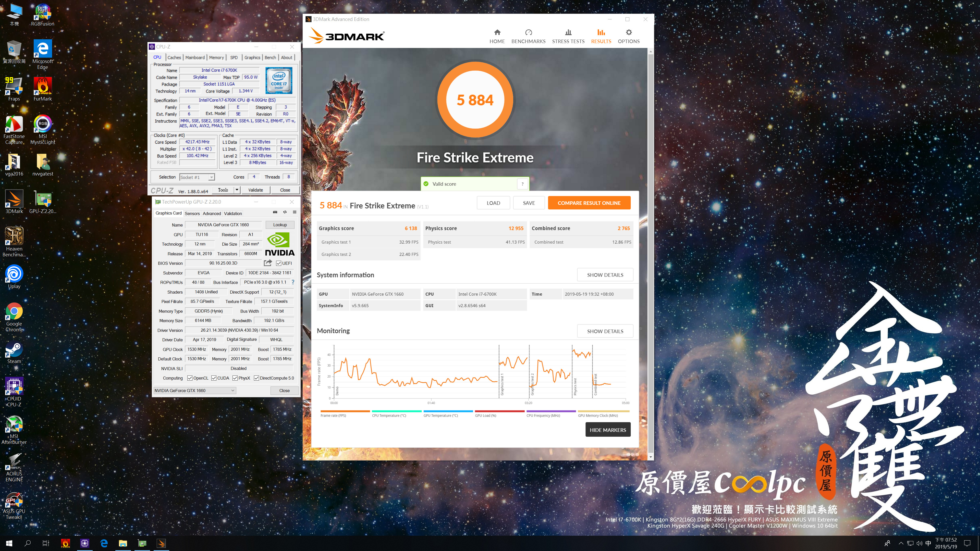Switch to Sensors tab in GPU-Z
This screenshot has width=980, height=551.
[x=192, y=213]
